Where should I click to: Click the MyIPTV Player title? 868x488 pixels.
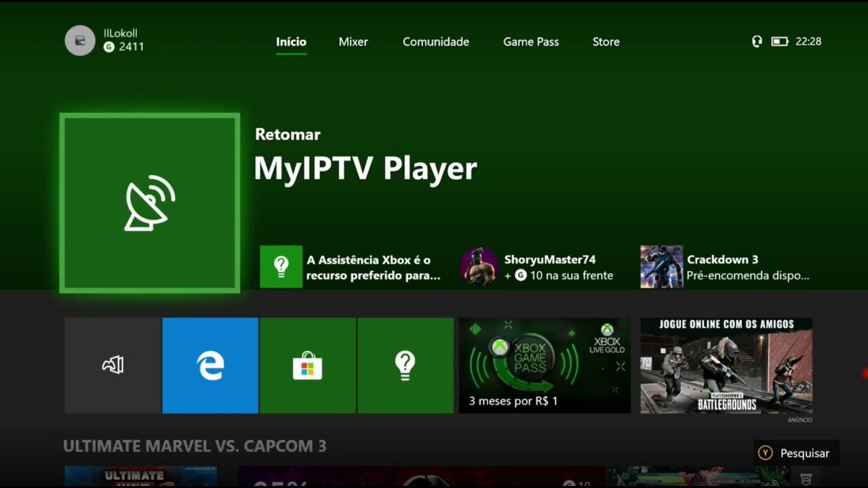(366, 169)
